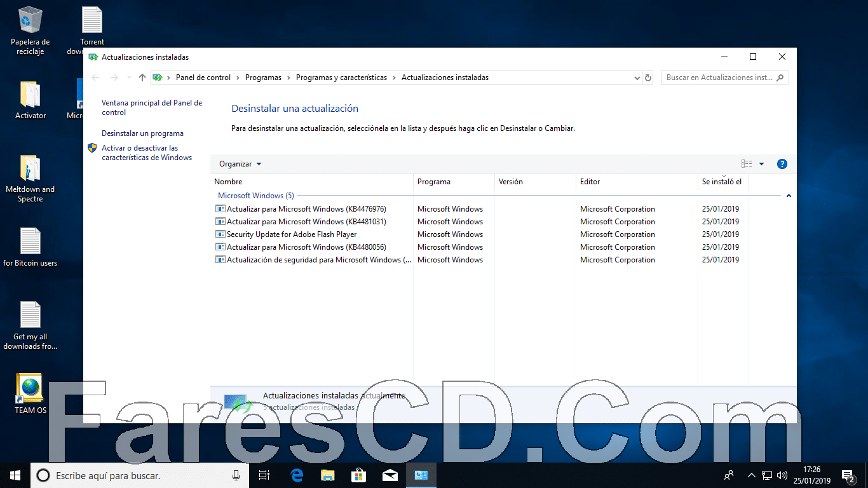868x488 pixels.
Task: Click the Panel de control breadcrumb
Action: [203, 78]
